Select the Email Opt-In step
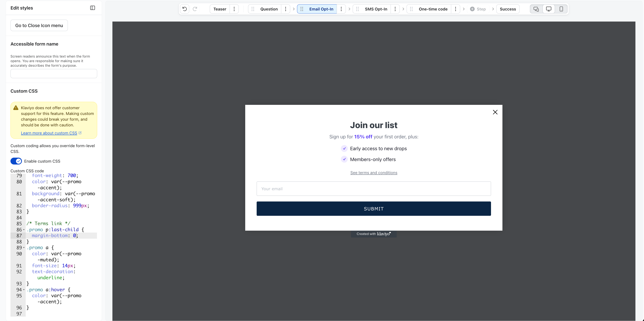The width and height of the screenshot is (644, 321). (321, 9)
